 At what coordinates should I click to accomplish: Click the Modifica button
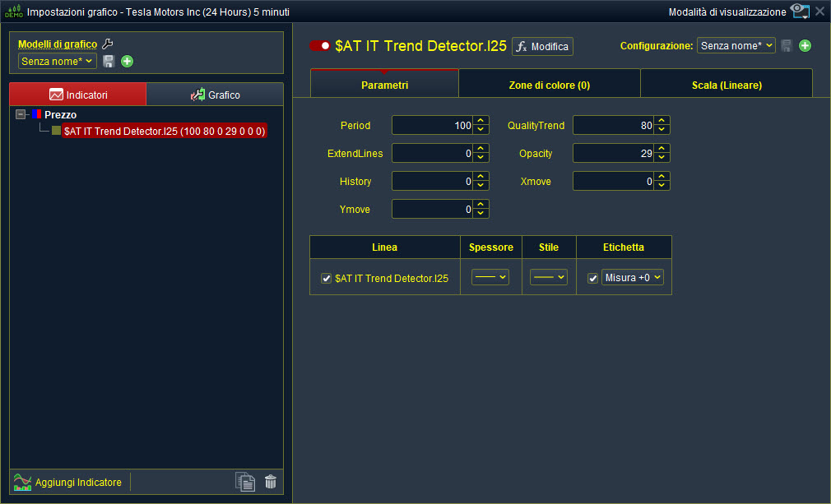[542, 47]
